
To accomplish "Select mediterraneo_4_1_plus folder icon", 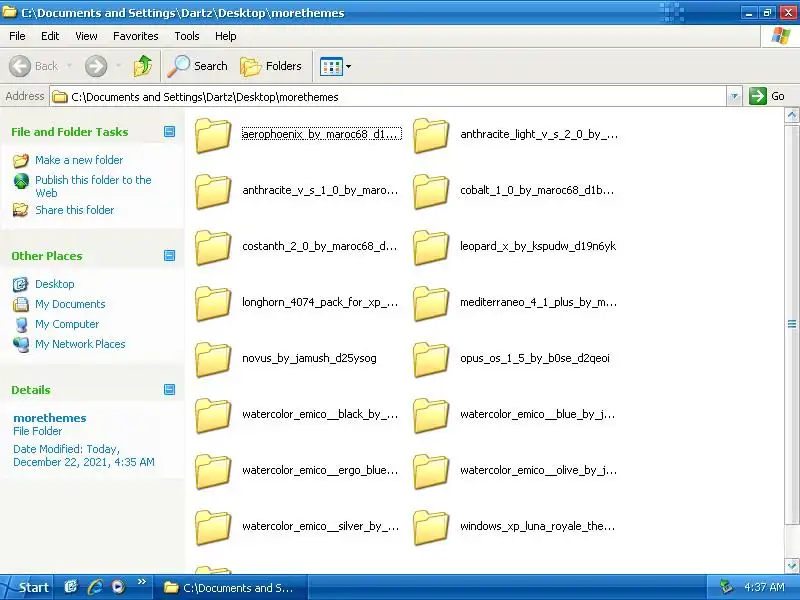I will coord(431,303).
